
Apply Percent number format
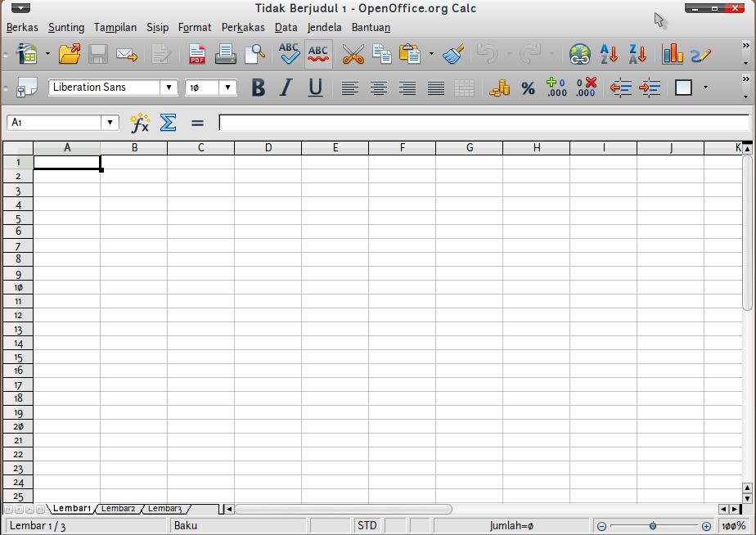(528, 88)
